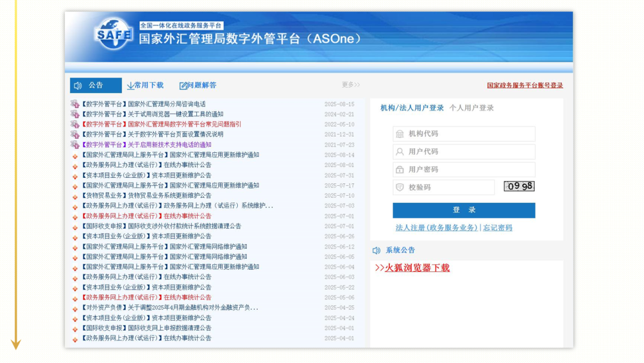Open 资本项目更新维护公告 dated 2025-07-31
Viewport: 644px width, 363px height.
coord(147,176)
